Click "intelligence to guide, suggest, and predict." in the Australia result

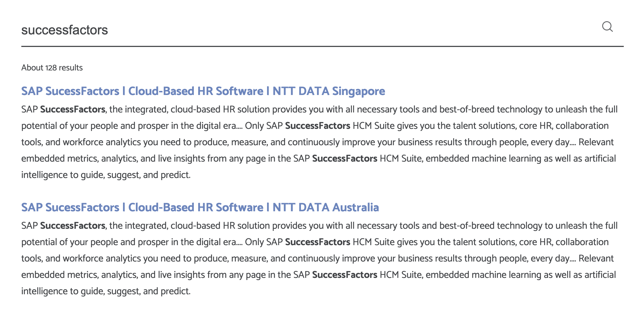[106, 291]
